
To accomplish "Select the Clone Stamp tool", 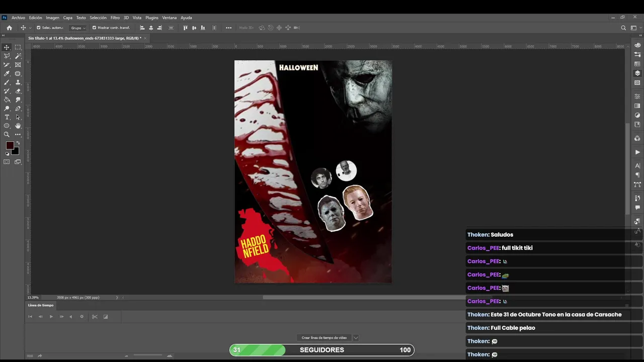I will click(18, 82).
